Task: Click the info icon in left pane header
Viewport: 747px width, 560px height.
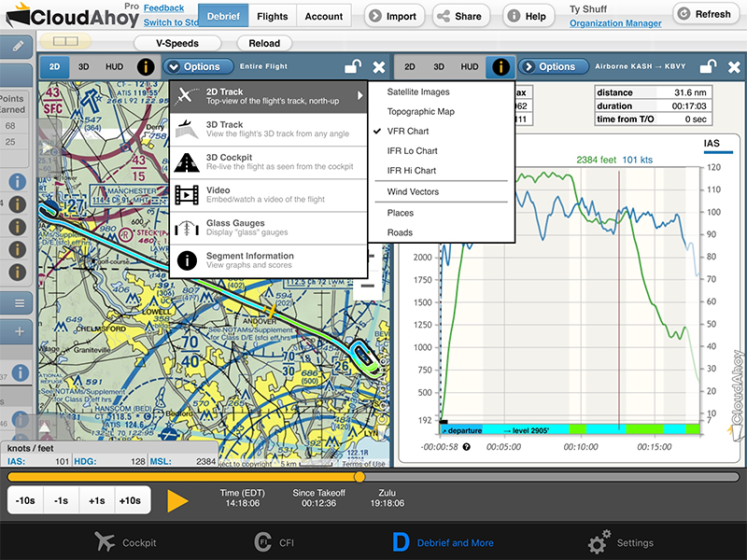Action: (146, 66)
